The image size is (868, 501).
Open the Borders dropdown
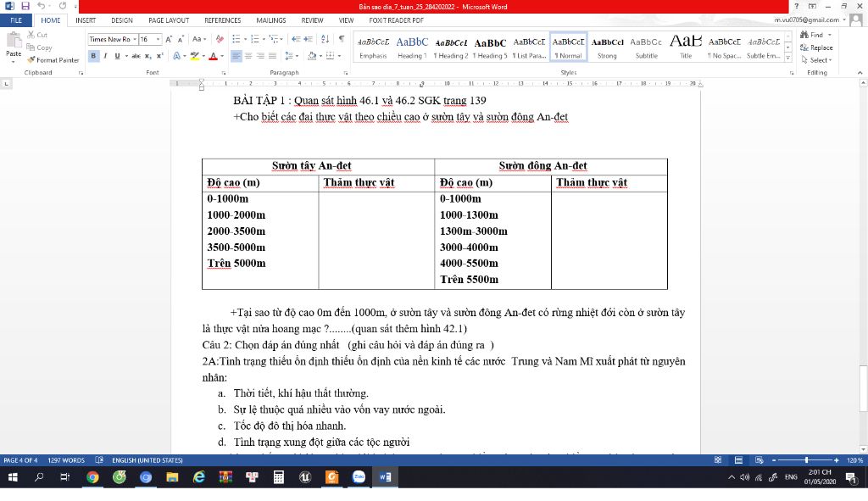click(x=332, y=56)
